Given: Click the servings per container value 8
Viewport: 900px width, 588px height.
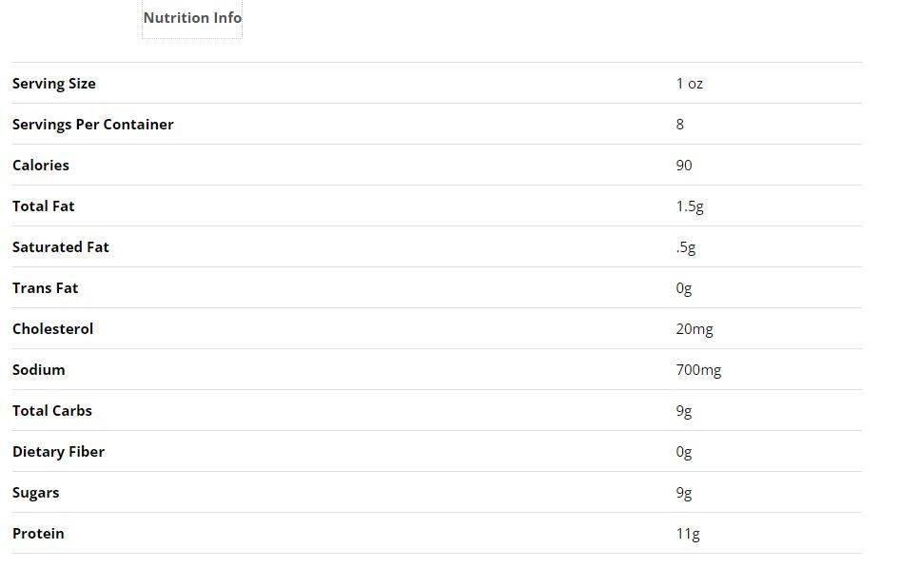Looking at the screenshot, I should 680,125.
